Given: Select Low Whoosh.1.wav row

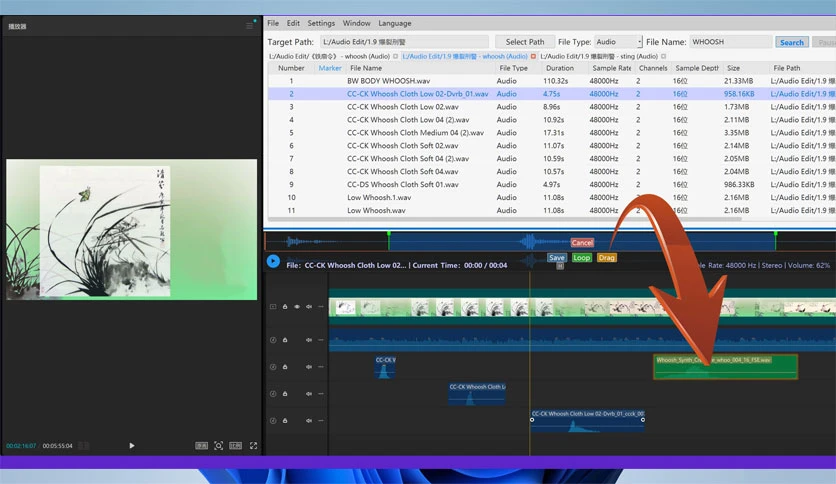Looking at the screenshot, I should 552,197.
